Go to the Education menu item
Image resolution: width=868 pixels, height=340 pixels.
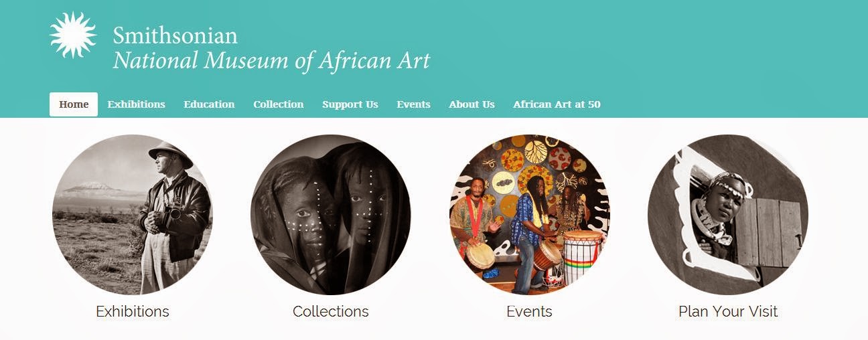(x=209, y=104)
